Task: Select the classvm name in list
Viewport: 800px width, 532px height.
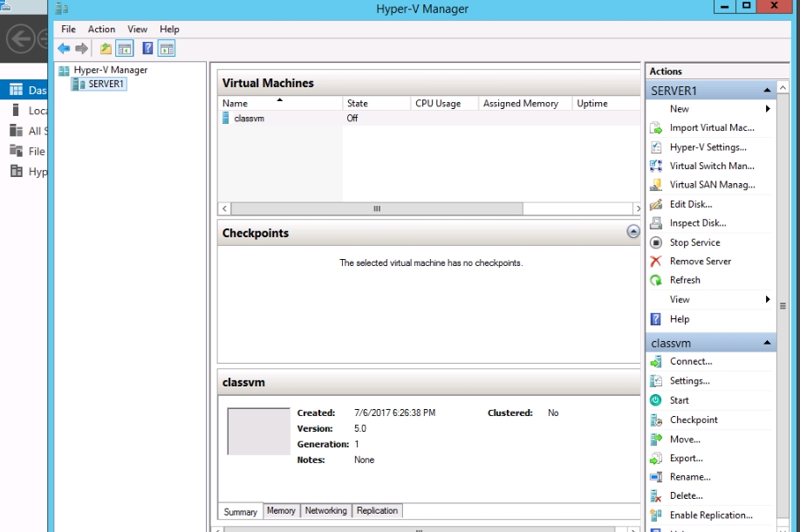Action: pos(249,119)
